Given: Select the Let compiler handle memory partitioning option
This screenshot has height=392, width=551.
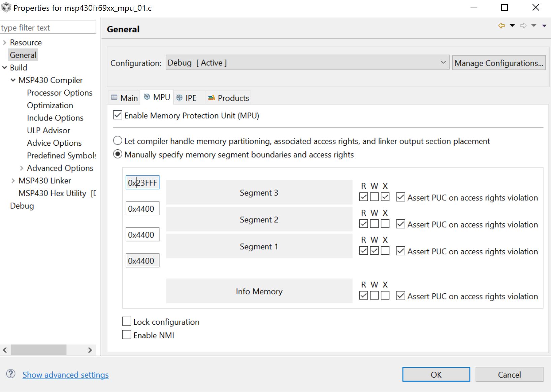Looking at the screenshot, I should pos(118,141).
